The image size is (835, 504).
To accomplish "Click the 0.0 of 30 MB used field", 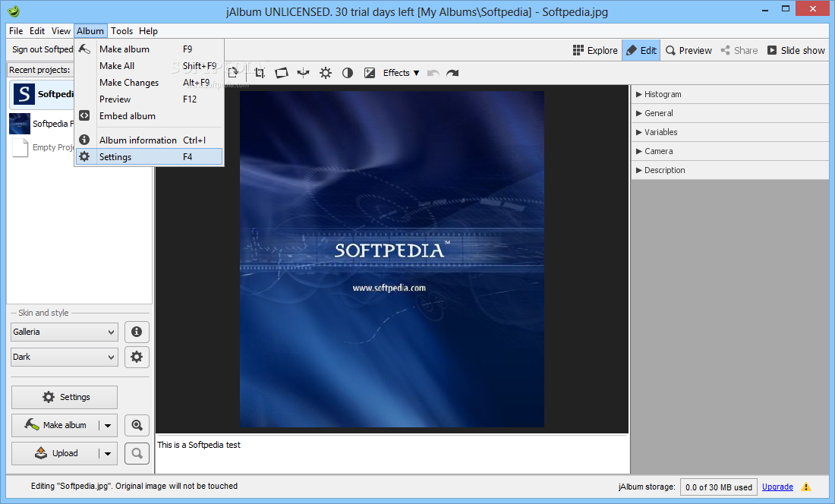I will click(718, 487).
